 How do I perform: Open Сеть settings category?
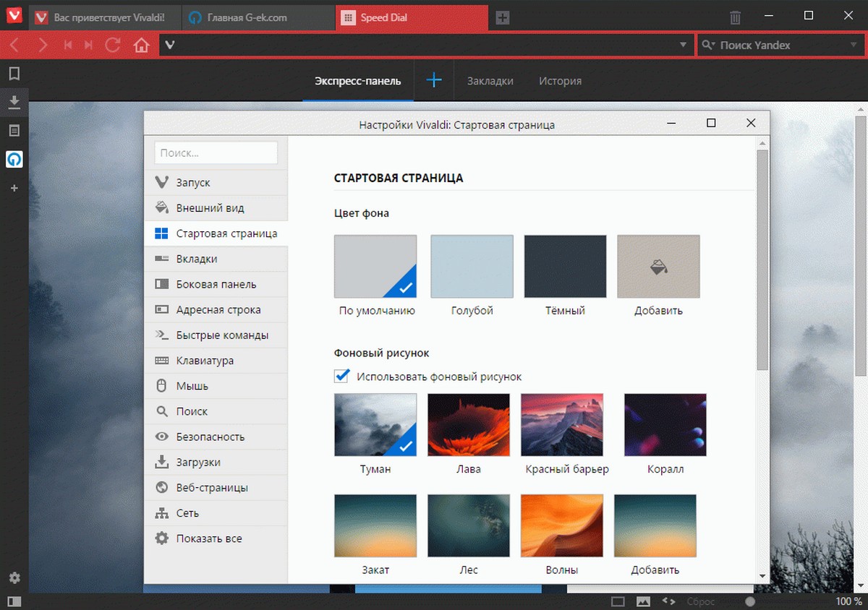tap(216, 513)
